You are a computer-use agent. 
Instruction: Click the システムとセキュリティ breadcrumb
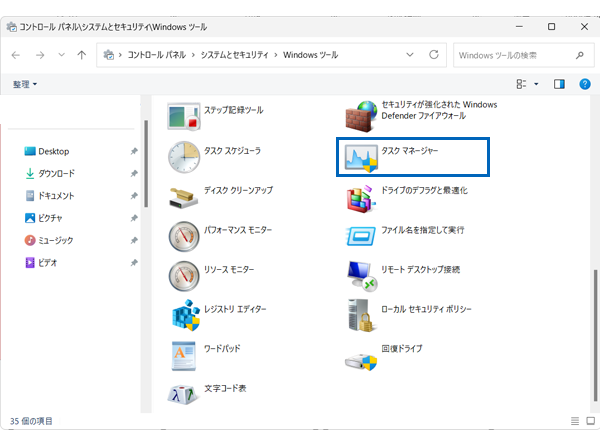click(x=235, y=55)
